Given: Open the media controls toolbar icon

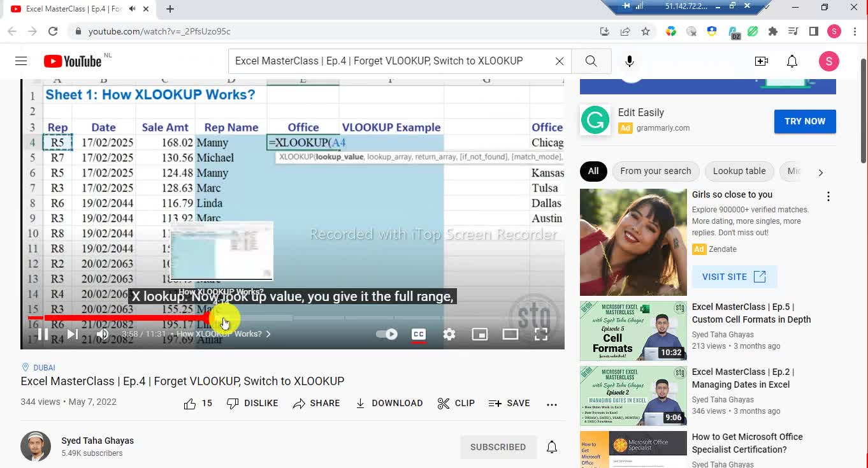Looking at the screenshot, I should pyautogui.click(x=793, y=31).
